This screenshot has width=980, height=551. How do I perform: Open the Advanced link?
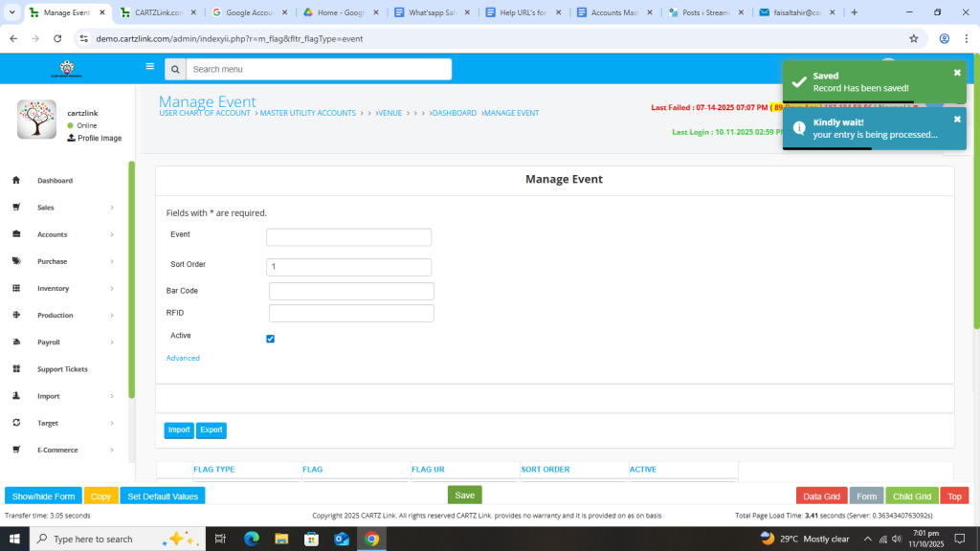pos(183,358)
